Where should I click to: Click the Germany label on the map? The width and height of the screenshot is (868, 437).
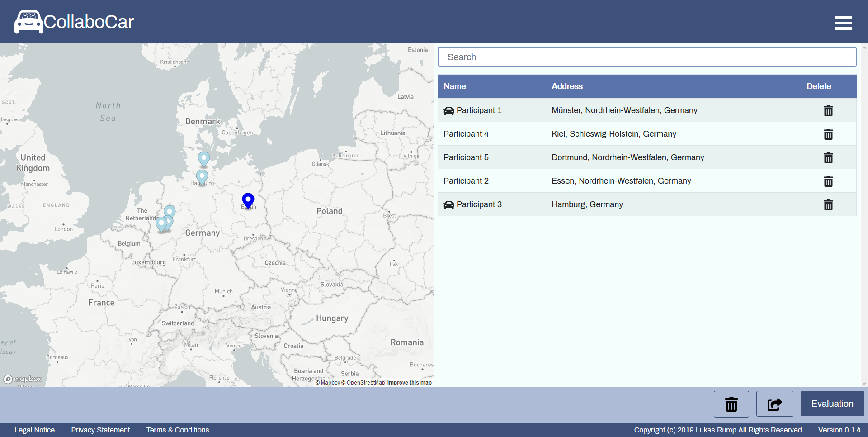click(202, 233)
